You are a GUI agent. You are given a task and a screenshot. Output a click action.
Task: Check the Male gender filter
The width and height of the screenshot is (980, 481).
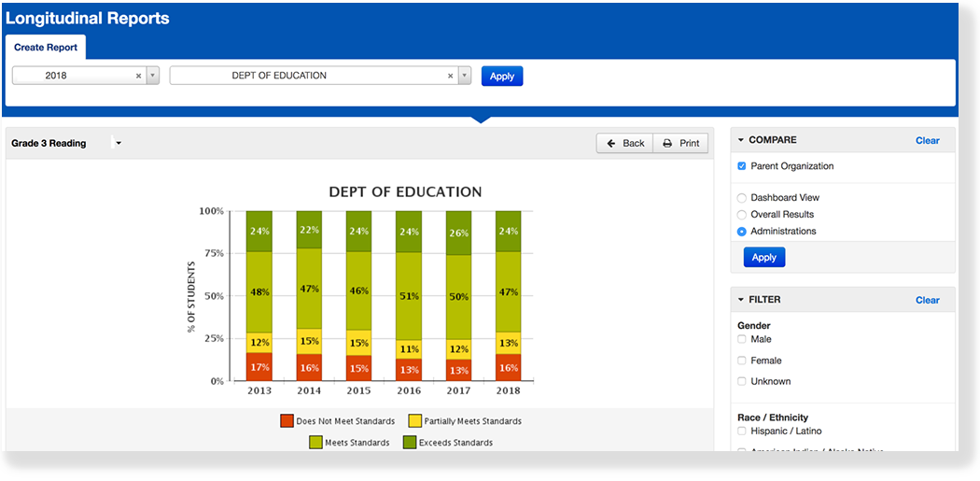point(742,339)
